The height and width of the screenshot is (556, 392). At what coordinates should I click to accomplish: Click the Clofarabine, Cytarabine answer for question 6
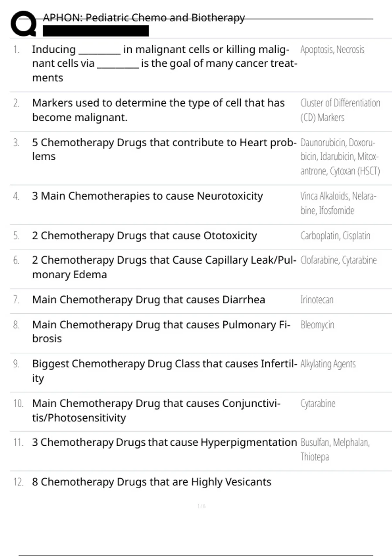[x=338, y=260]
